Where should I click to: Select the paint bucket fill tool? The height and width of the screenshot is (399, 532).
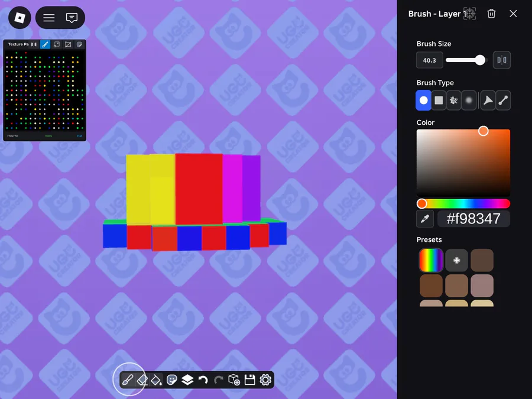(157, 379)
